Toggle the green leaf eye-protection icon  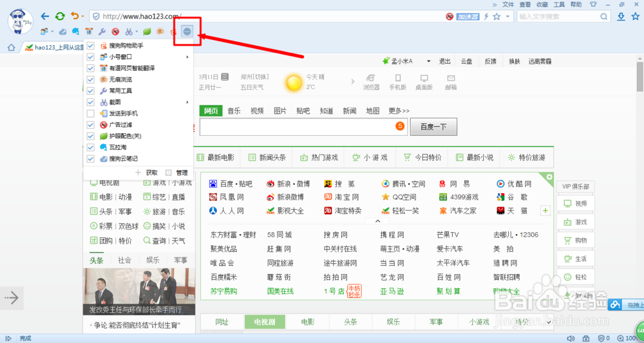tap(147, 31)
